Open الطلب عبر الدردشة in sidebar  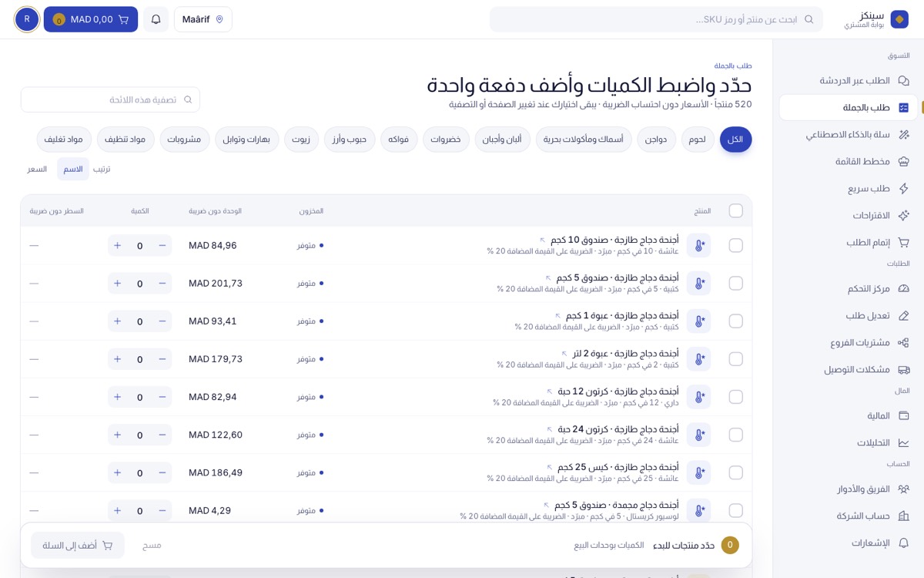[x=850, y=81]
